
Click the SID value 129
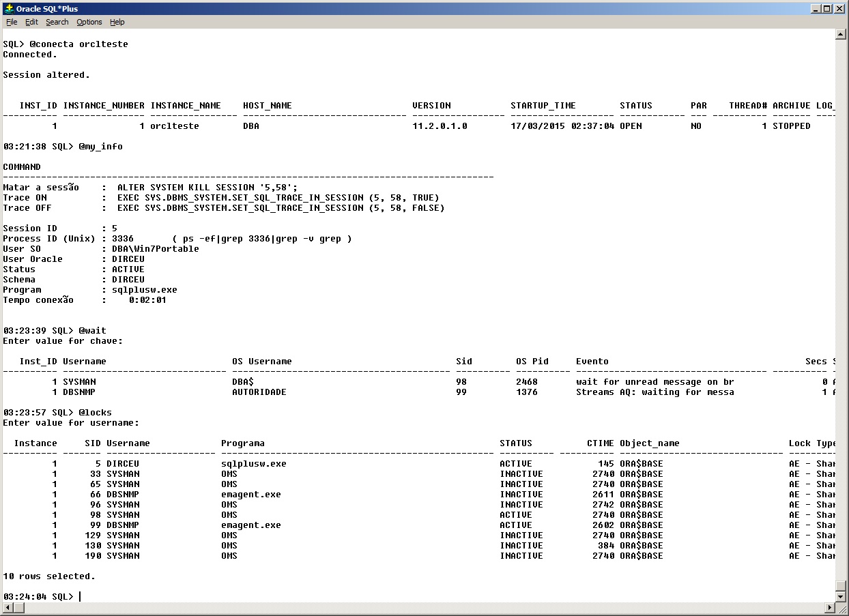coord(93,536)
